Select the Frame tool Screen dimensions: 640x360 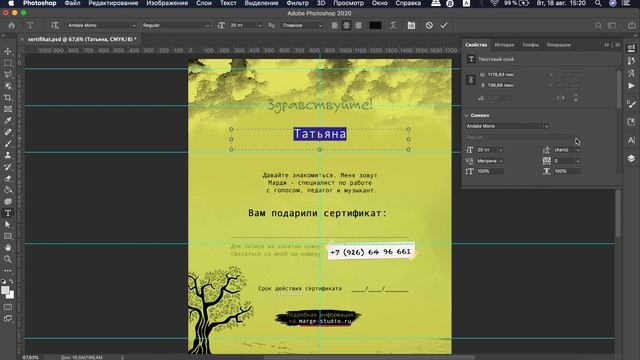(x=8, y=109)
